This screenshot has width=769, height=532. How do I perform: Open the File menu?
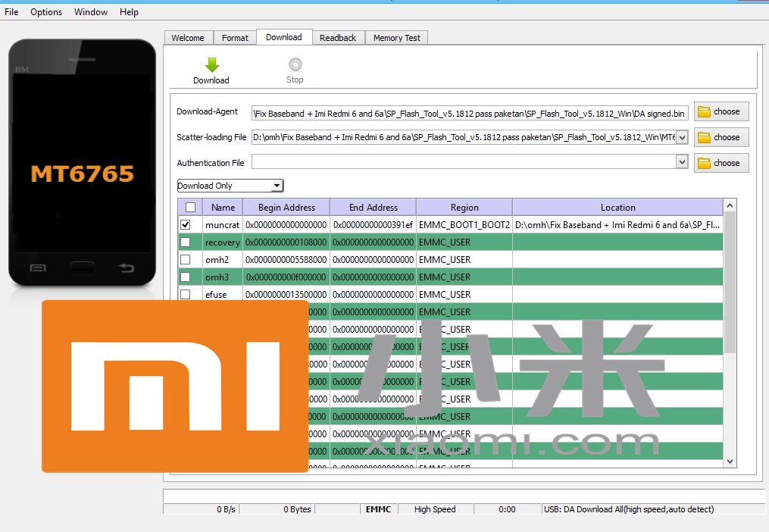tap(11, 12)
